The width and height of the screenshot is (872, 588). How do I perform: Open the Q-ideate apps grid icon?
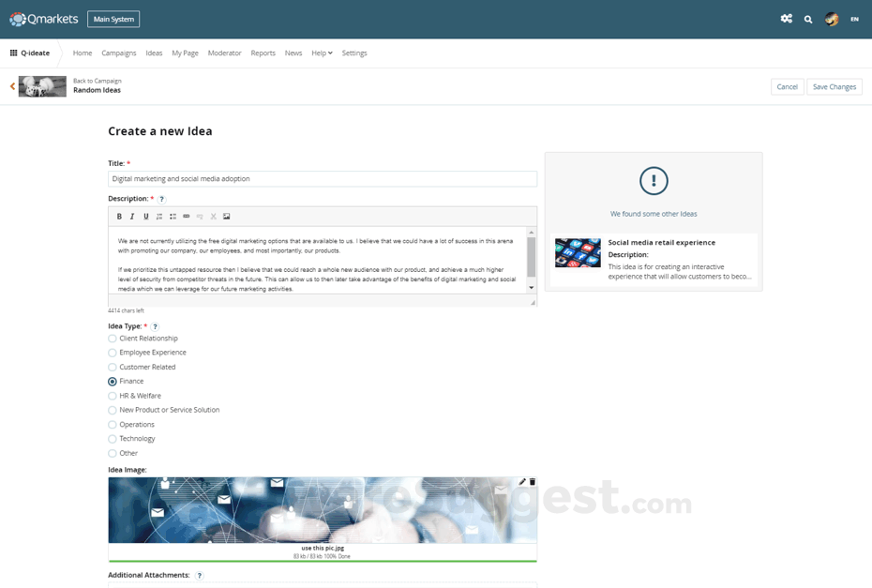pos(13,53)
